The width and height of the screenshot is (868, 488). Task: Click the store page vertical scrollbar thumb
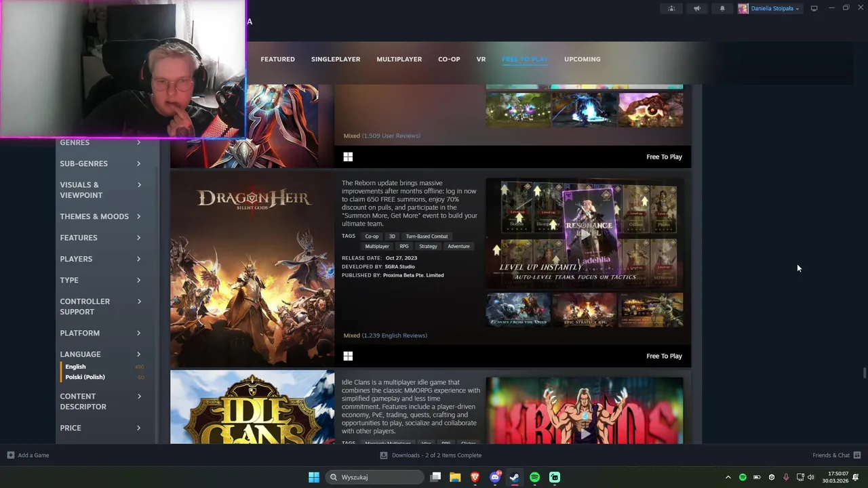(864, 373)
